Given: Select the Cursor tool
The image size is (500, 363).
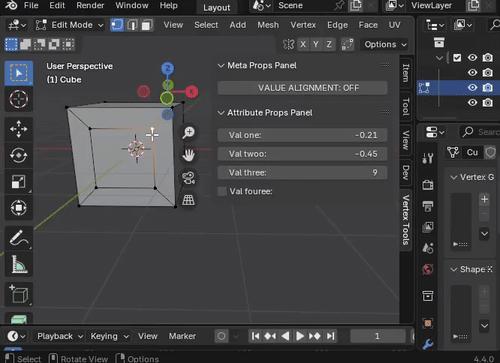Looking at the screenshot, I should pos(19,99).
